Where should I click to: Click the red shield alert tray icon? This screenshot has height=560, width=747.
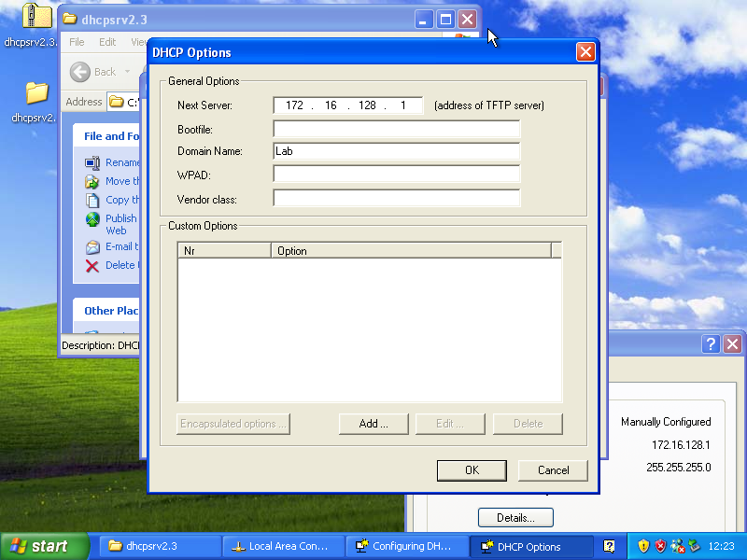click(660, 546)
